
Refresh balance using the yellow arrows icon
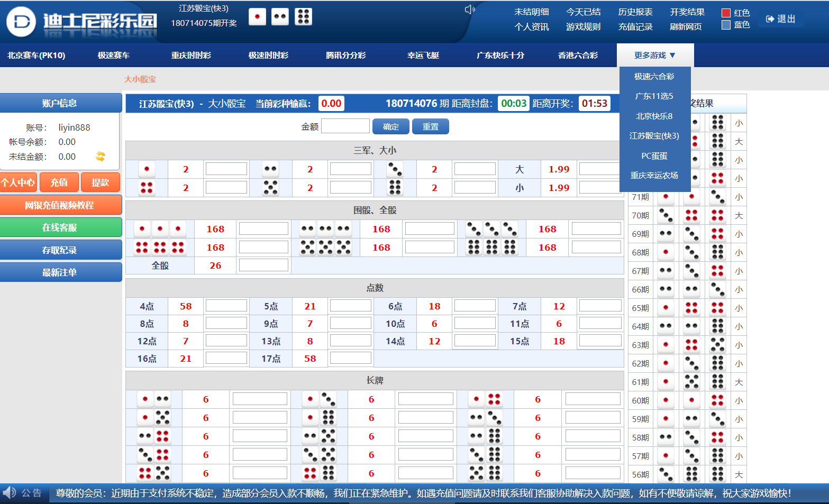click(101, 156)
